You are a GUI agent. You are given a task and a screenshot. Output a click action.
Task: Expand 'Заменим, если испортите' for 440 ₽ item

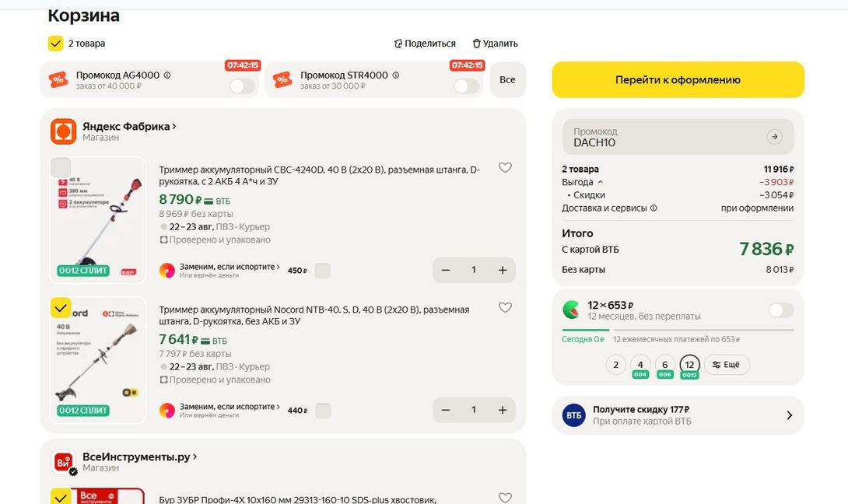point(230,406)
